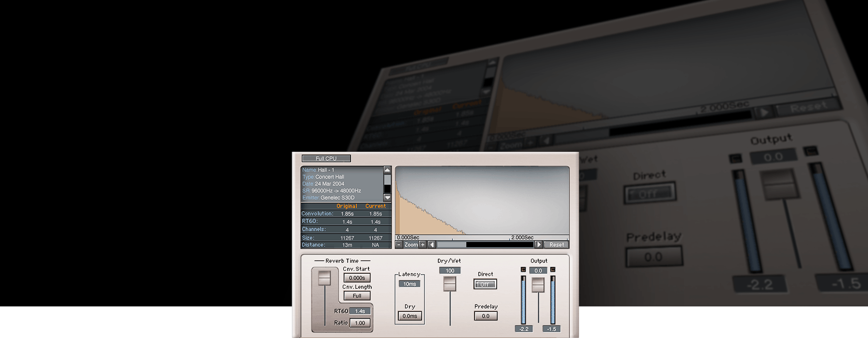
Task: Click the Output gain 0.0 value box
Action: [538, 271]
